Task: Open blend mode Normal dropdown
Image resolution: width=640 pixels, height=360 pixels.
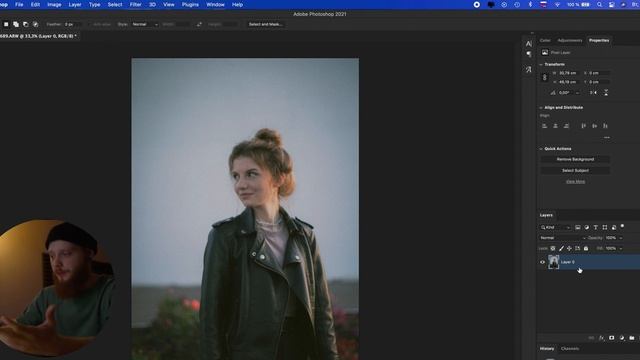Action: click(563, 238)
